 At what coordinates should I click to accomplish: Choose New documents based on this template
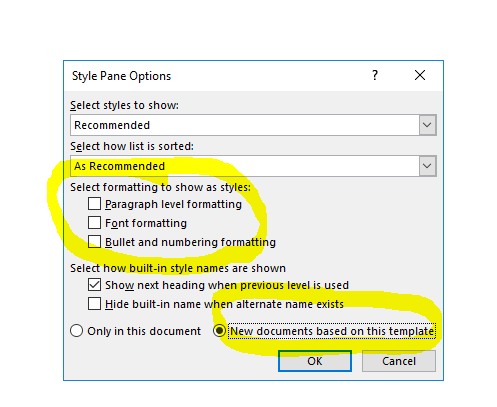coord(219,331)
